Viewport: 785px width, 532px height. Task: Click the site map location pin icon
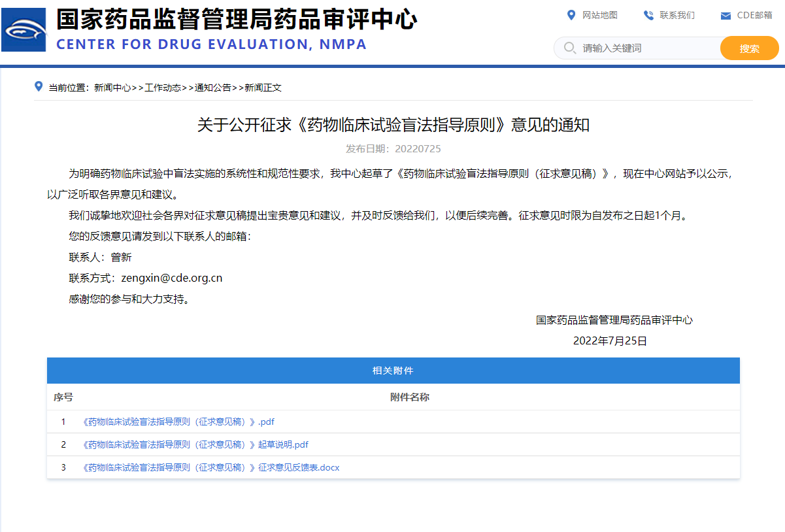tap(571, 15)
